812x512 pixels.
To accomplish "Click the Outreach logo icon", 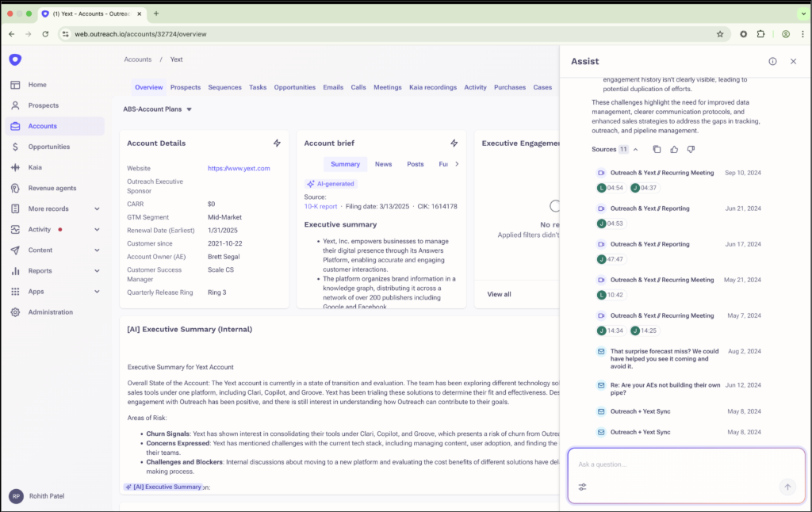I will (x=15, y=59).
